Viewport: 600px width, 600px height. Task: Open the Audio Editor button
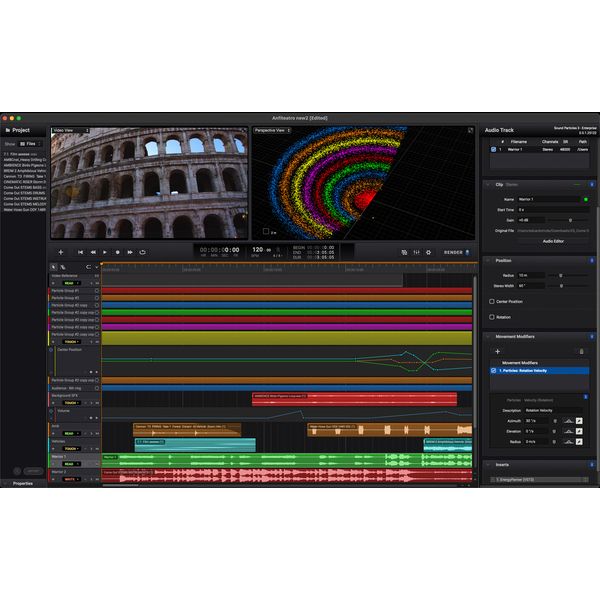click(x=553, y=241)
